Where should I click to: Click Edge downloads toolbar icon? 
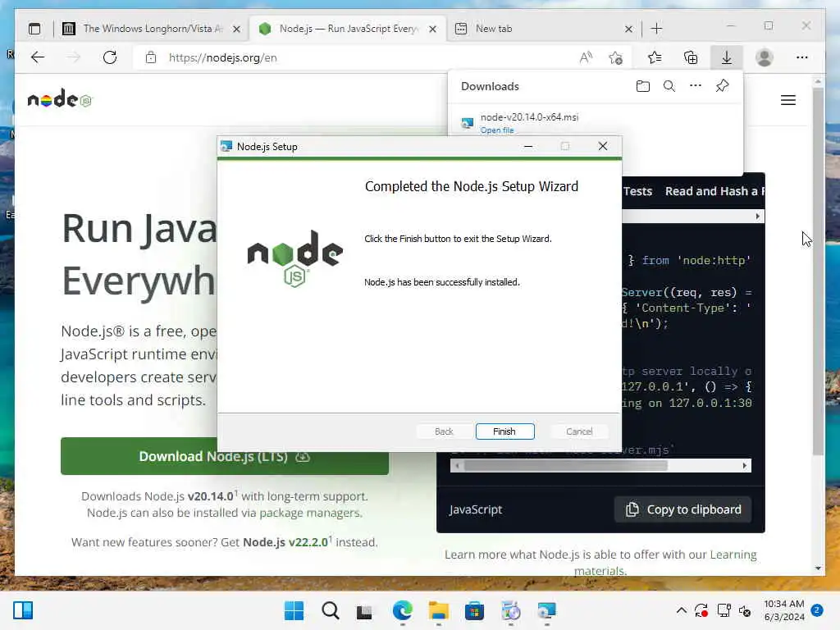click(727, 57)
